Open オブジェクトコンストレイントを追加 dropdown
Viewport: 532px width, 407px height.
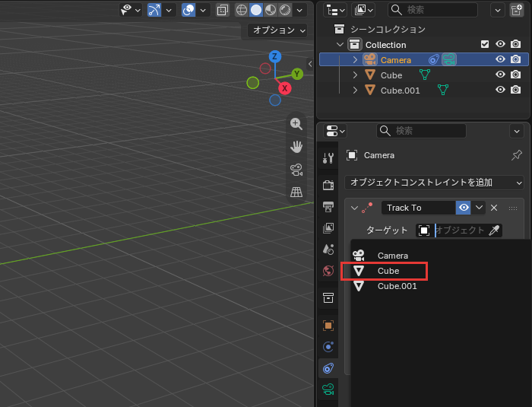tap(434, 183)
